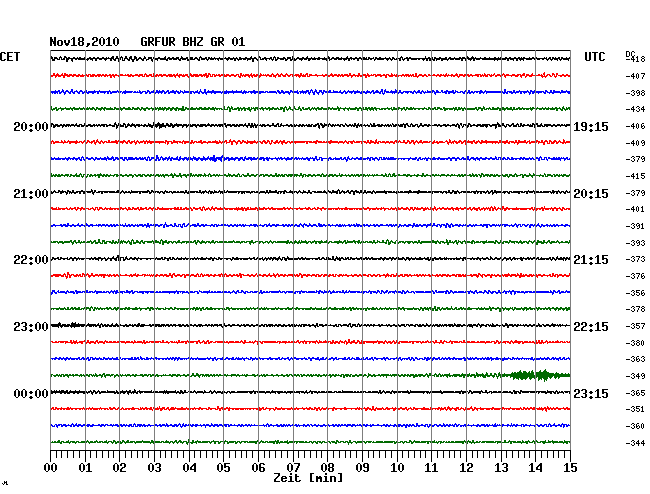Click the DC offset value -409
650x494 pixels.
tap(635, 143)
